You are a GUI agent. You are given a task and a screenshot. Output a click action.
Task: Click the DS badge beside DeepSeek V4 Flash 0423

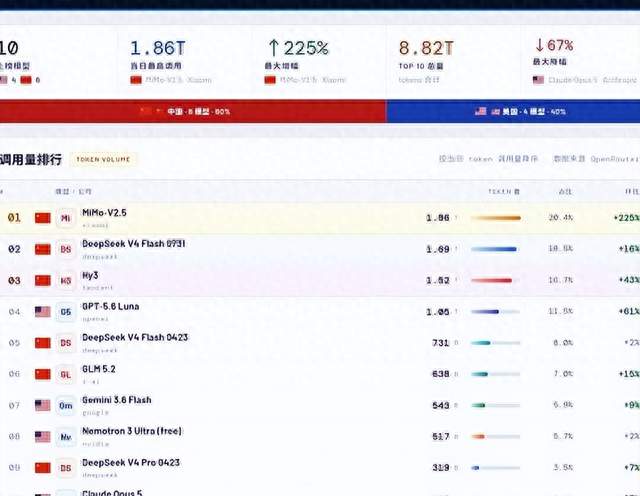click(x=65, y=343)
